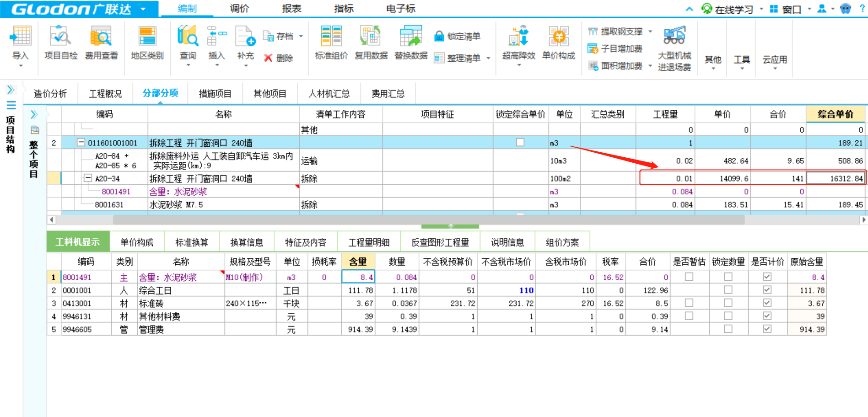The image size is (868, 417).
Task: Click the 提取钢支撑 ribbon icon
Action: pyautogui.click(x=593, y=32)
